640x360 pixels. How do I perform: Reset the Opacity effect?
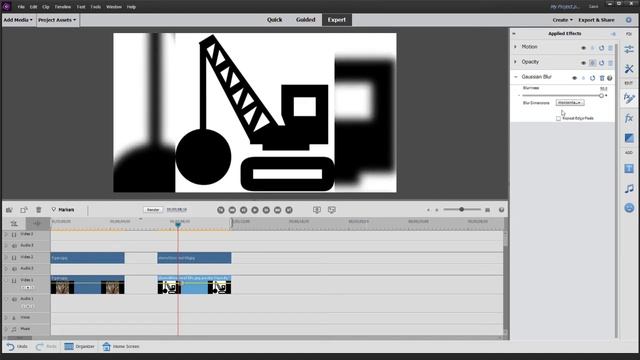[x=601, y=63]
